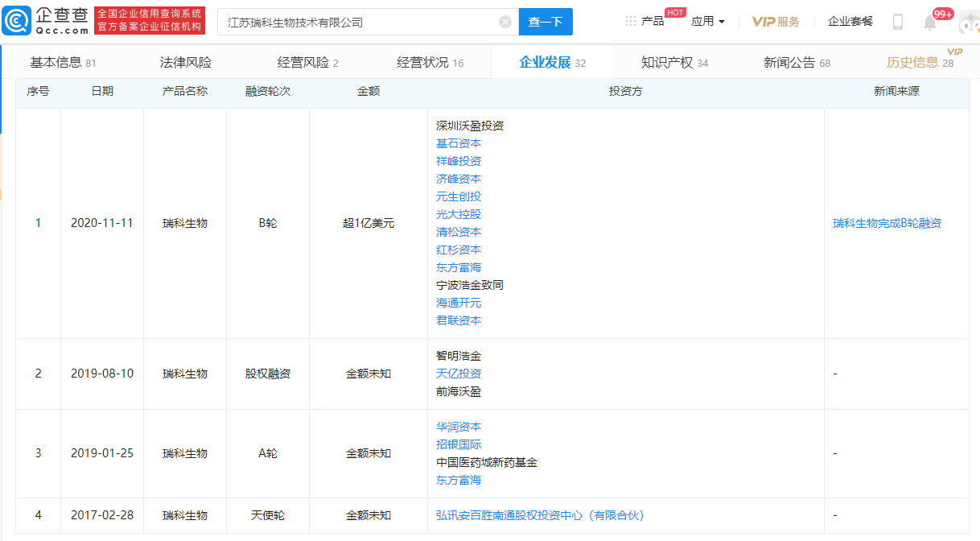Open notifications bell icon
980x541 pixels.
(x=930, y=22)
